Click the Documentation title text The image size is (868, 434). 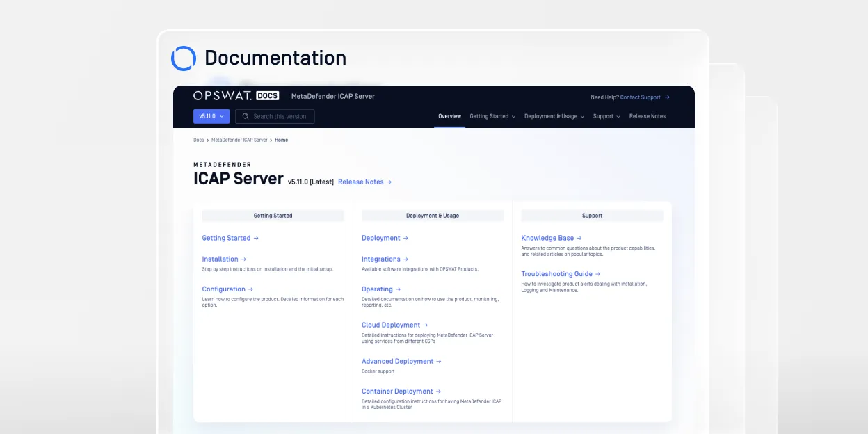coord(275,58)
